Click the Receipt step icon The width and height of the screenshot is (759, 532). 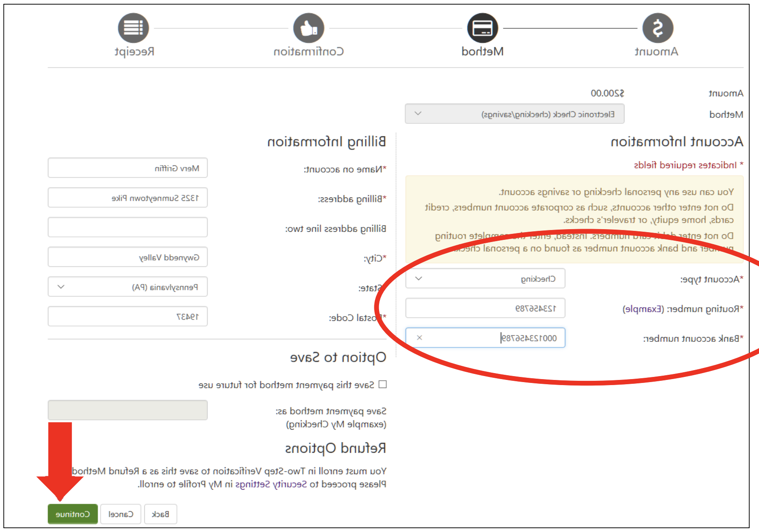coord(133,28)
